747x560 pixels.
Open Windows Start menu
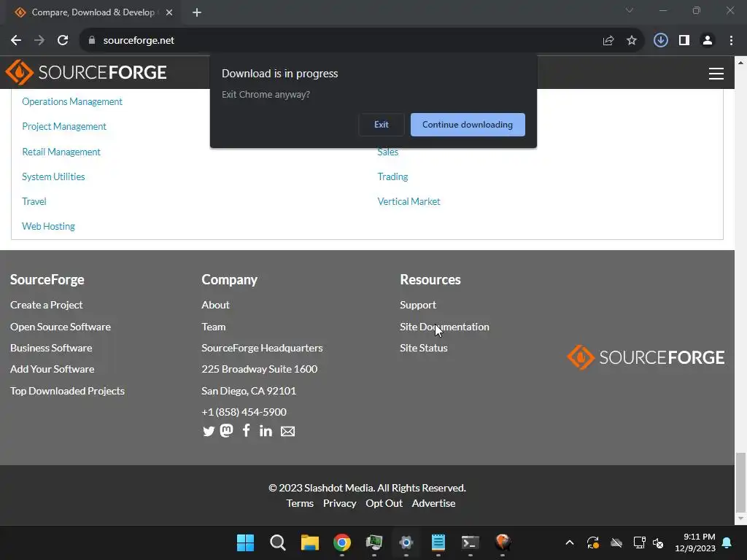tap(245, 542)
